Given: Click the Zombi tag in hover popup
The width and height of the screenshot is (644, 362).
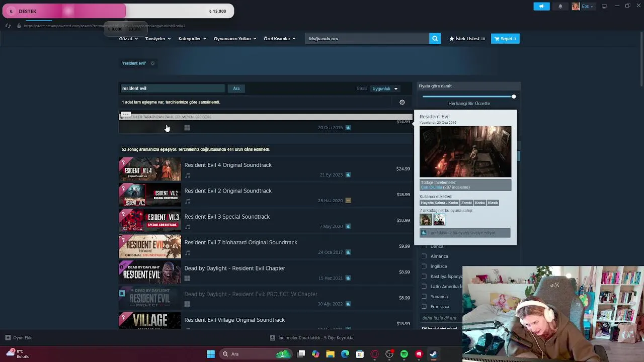Looking at the screenshot, I should point(466,203).
